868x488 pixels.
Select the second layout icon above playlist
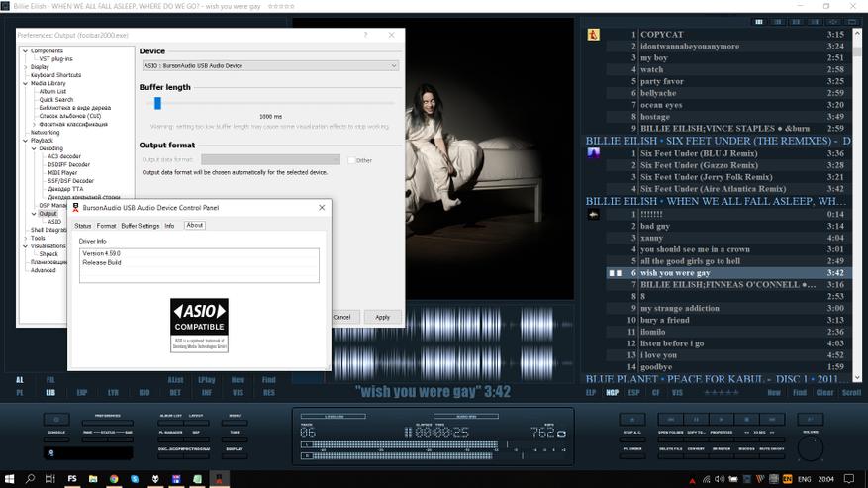tap(778, 22)
